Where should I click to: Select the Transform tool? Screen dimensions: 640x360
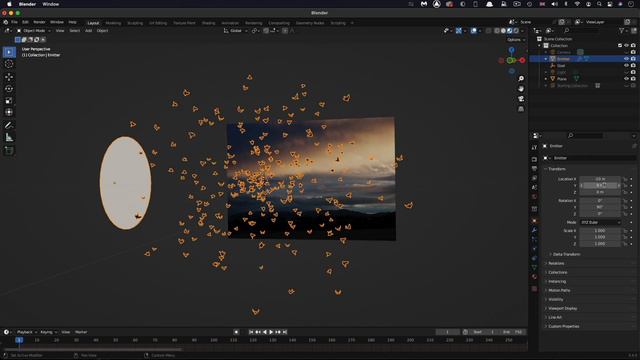click(9, 112)
